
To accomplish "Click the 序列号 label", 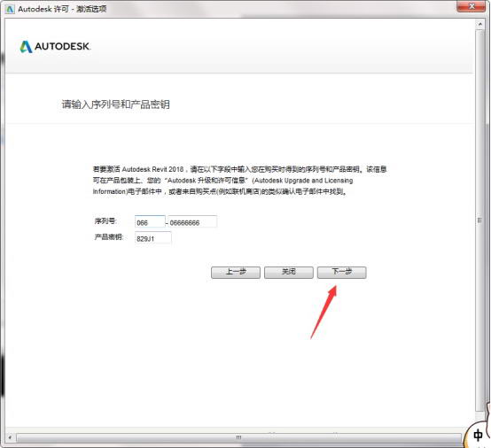I will tap(105, 221).
